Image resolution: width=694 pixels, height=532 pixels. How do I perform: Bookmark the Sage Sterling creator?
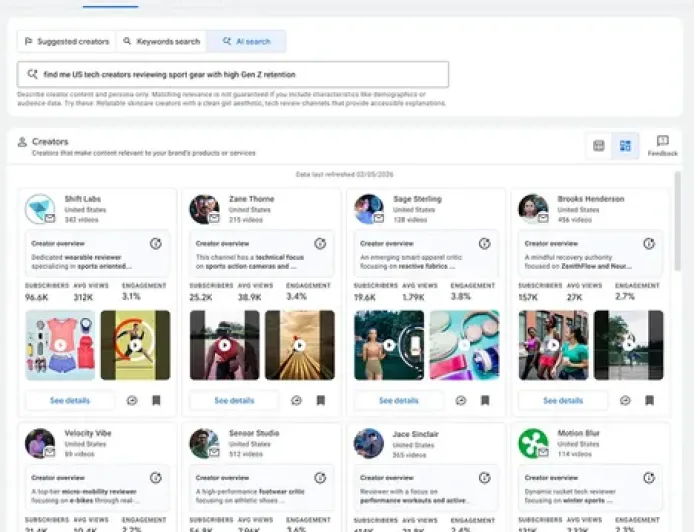point(485,401)
